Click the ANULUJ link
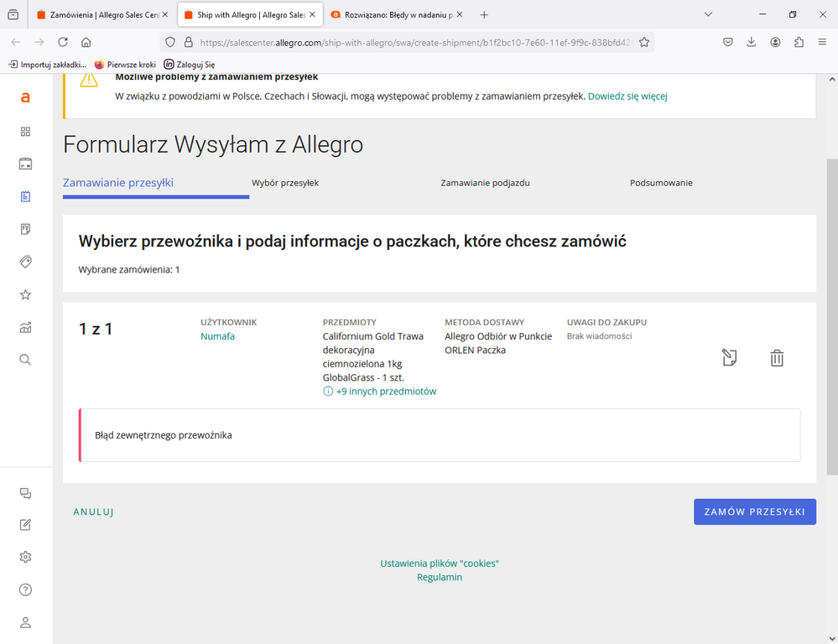Image resolution: width=838 pixels, height=644 pixels. click(x=93, y=512)
